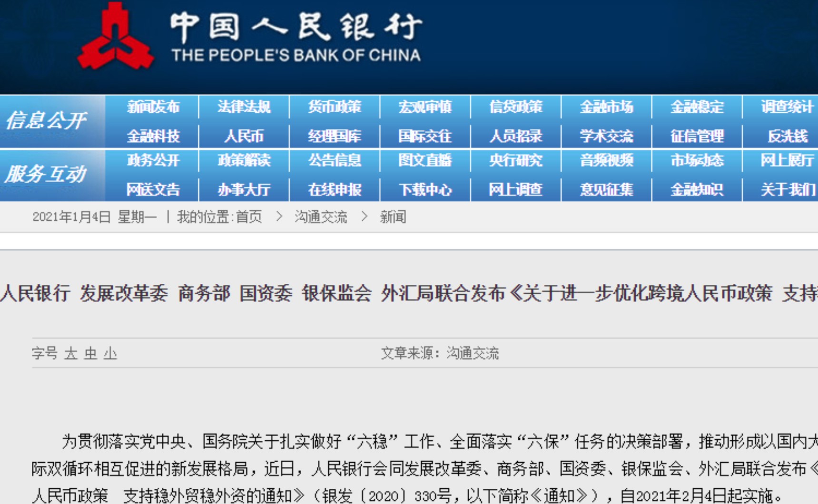Screen dimensions: 818x504
Task: Set font size to large (大)
Action: pos(71,353)
